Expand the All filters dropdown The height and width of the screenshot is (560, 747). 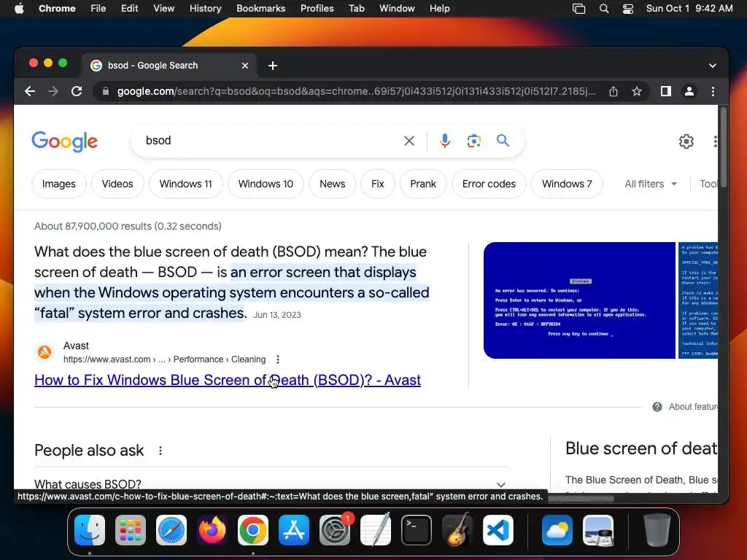click(650, 184)
